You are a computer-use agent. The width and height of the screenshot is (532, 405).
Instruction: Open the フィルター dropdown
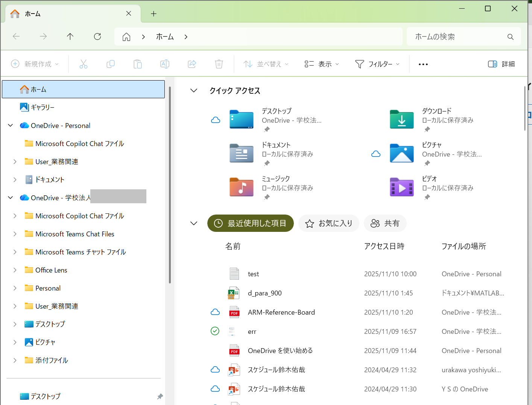pyautogui.click(x=377, y=64)
